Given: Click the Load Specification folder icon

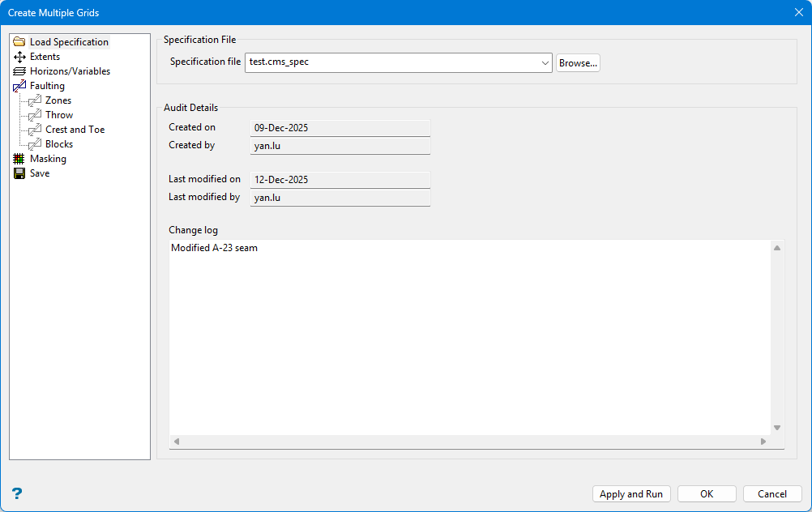Looking at the screenshot, I should click(19, 42).
